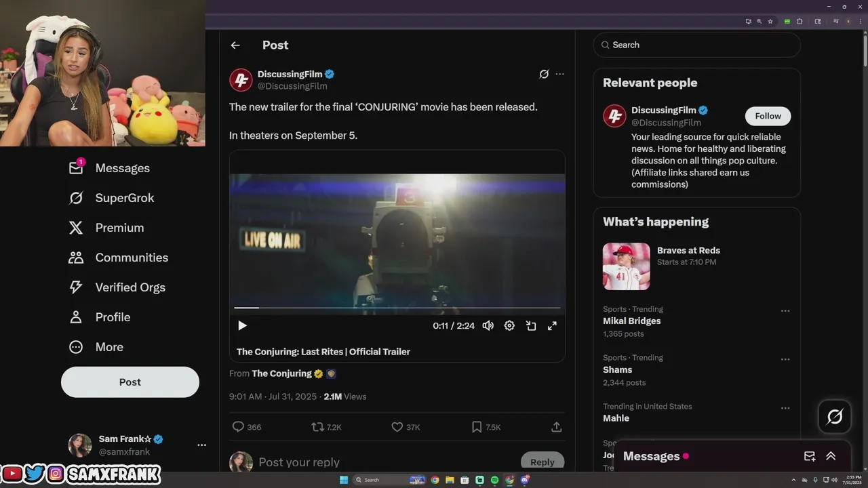Click the floating Grok button

[835, 416]
